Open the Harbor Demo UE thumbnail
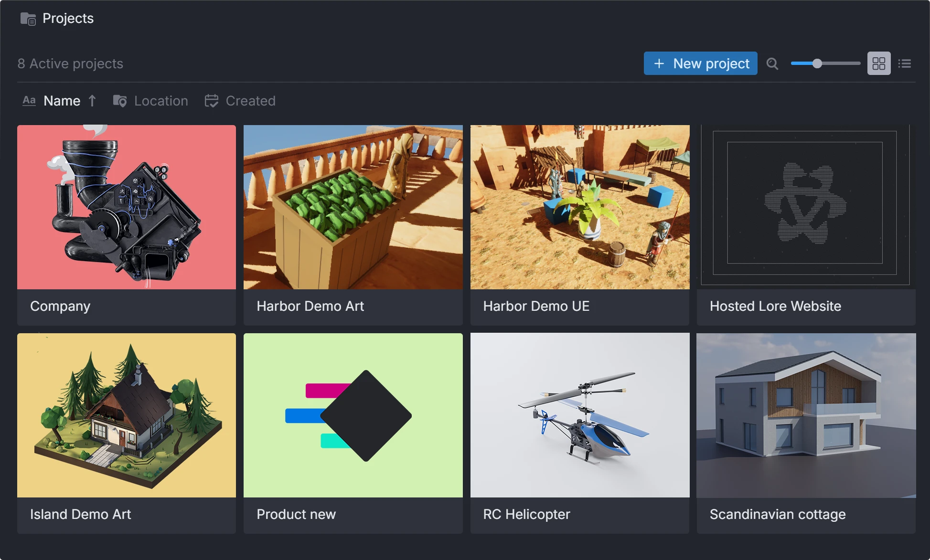930x560 pixels. pyautogui.click(x=580, y=207)
